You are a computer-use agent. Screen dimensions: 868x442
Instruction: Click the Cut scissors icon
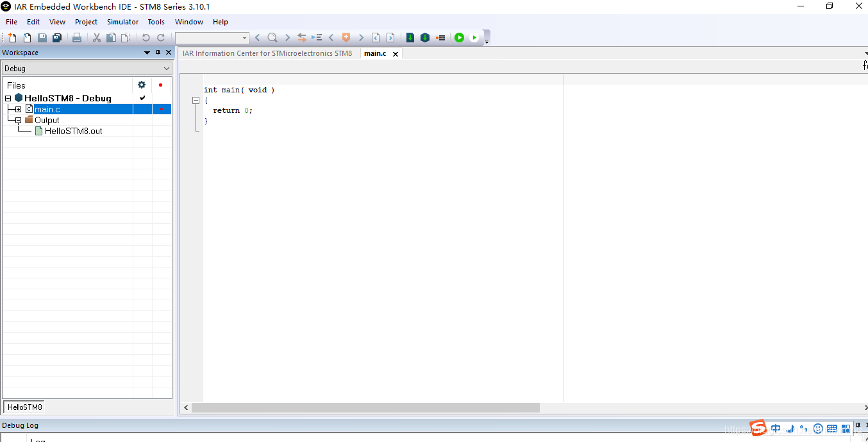point(97,38)
